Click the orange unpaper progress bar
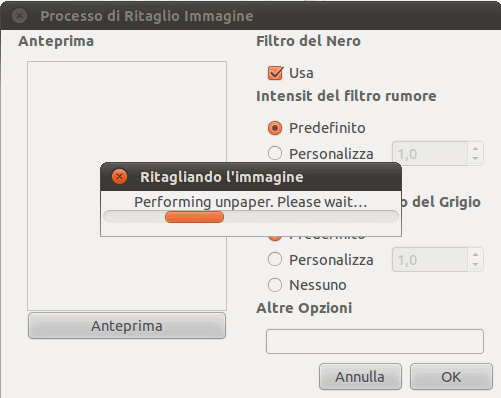 pos(194,217)
